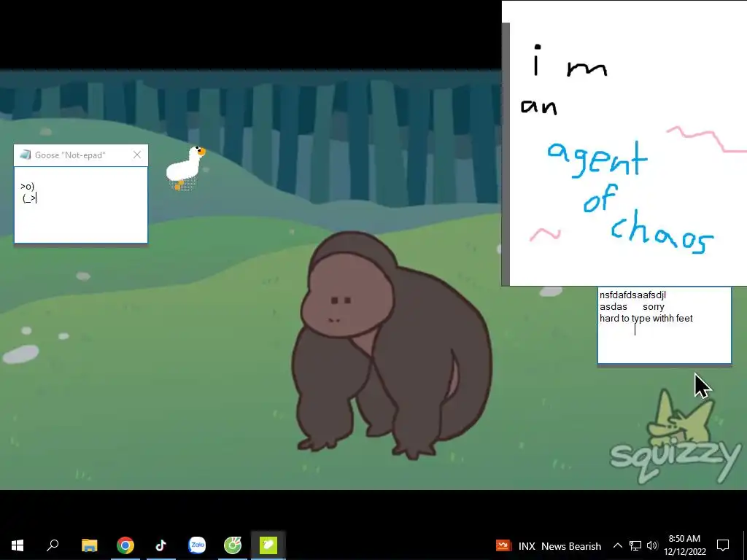
Task: Click the Goose "Not-epad" title text
Action: (x=70, y=155)
